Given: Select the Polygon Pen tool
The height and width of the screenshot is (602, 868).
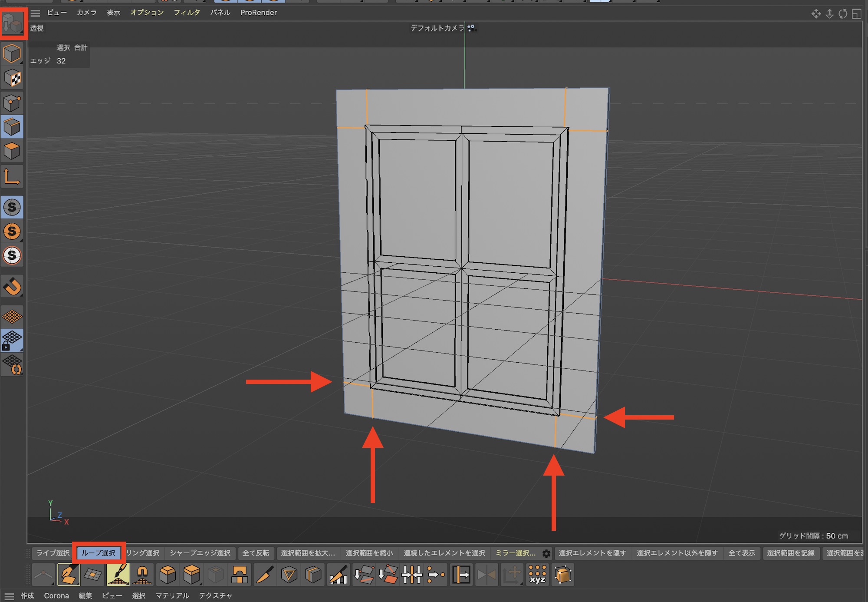Looking at the screenshot, I should coord(69,575).
